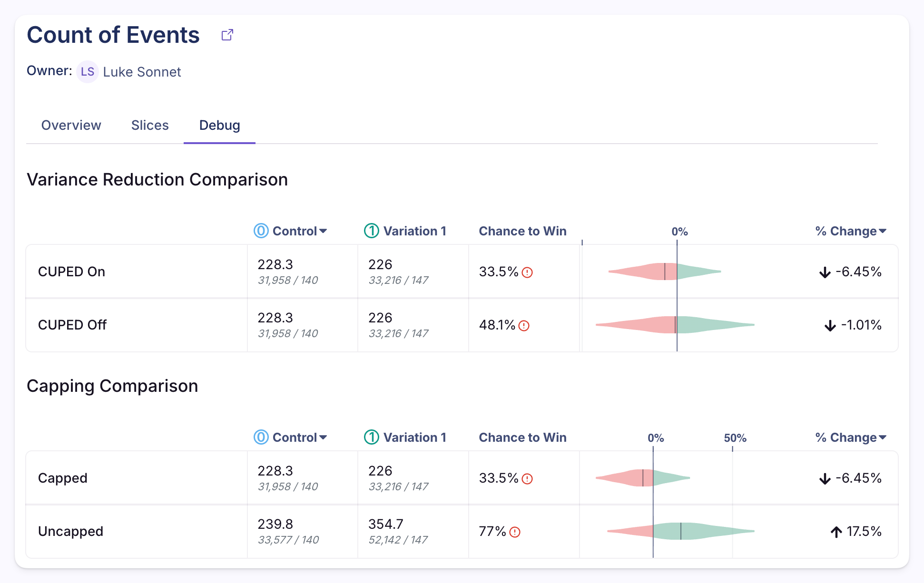Click the Count of Events title
The height and width of the screenshot is (583, 924).
[x=113, y=35]
